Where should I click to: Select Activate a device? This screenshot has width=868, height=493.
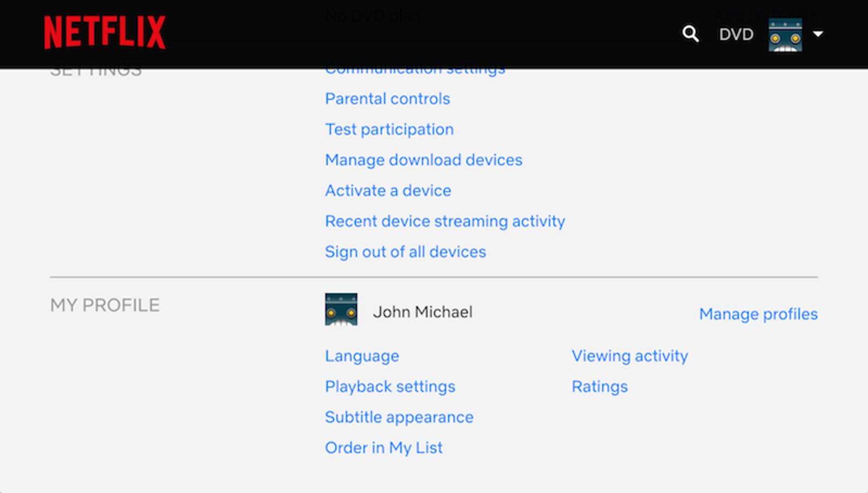pyautogui.click(x=387, y=191)
